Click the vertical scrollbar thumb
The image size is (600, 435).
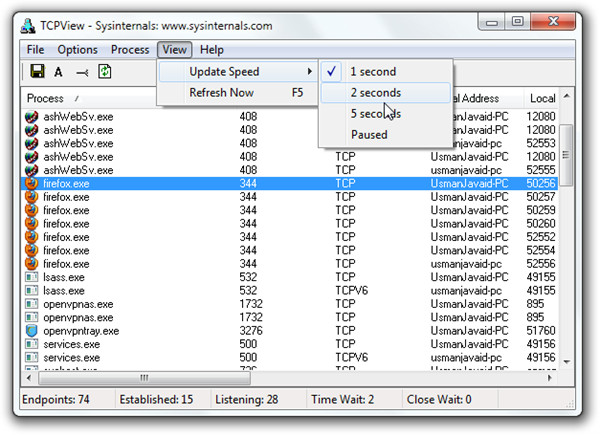click(x=566, y=155)
